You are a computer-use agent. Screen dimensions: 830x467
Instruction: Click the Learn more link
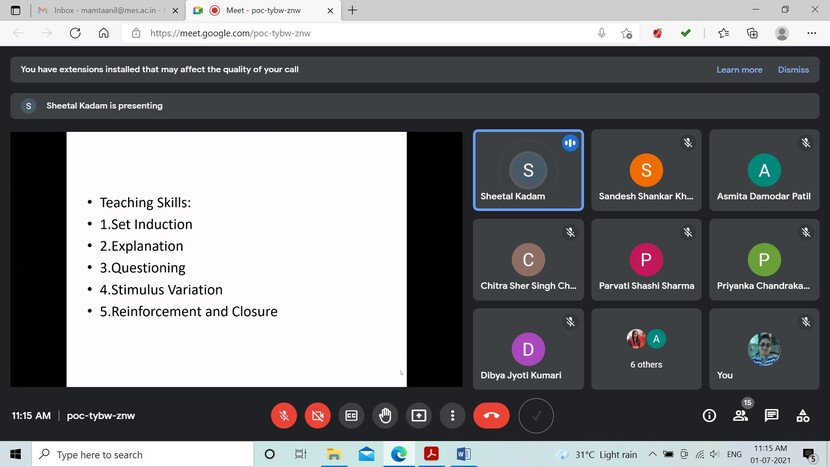pos(739,70)
